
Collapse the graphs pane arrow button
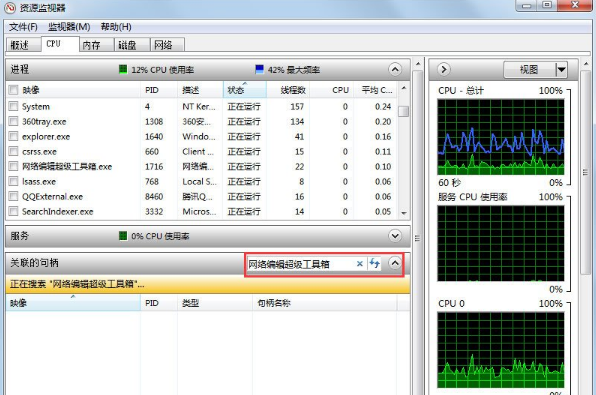coord(444,69)
